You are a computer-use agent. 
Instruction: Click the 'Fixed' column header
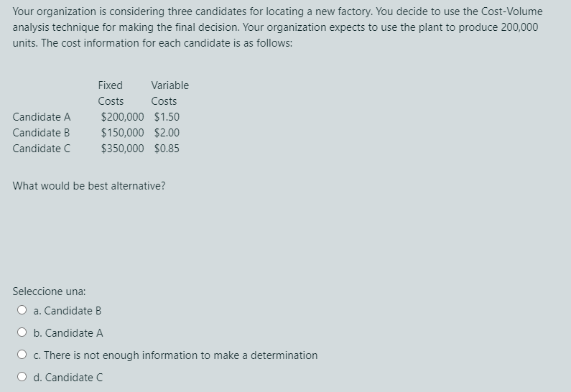click(x=111, y=85)
